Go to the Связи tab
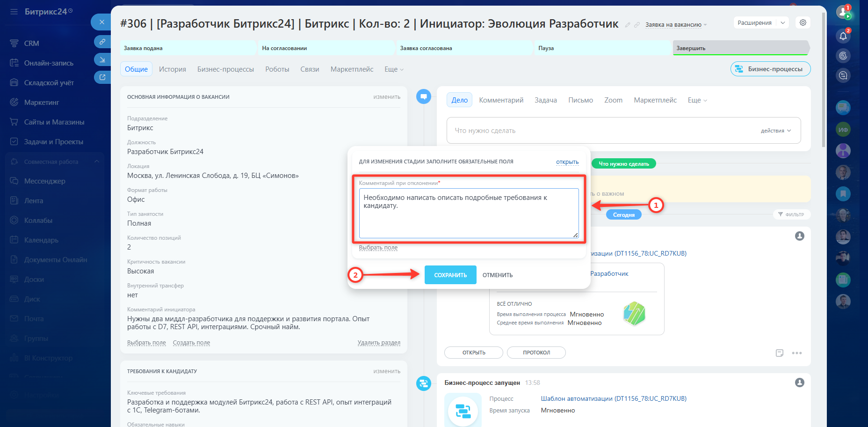This screenshot has width=868, height=427. coord(310,69)
